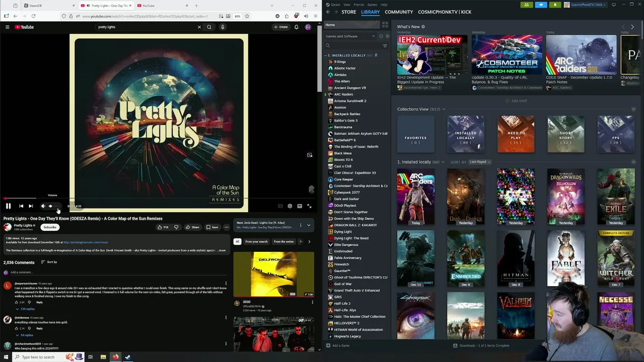644x362 pixels.
Task: Open YouTube player settings gear
Action: [x=290, y=206]
